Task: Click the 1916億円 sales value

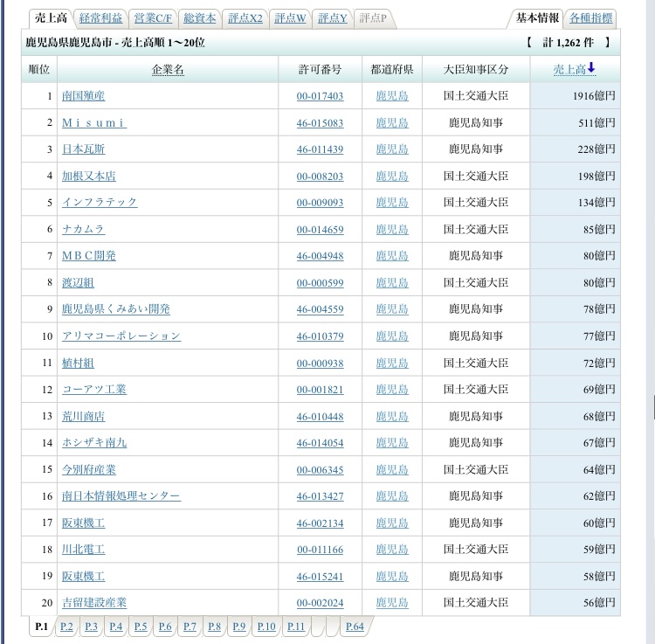Action: [594, 96]
